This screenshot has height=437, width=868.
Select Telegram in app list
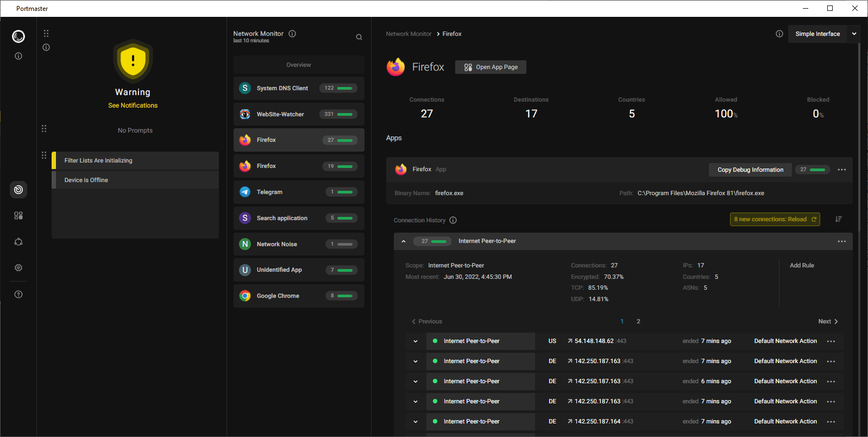[299, 192]
